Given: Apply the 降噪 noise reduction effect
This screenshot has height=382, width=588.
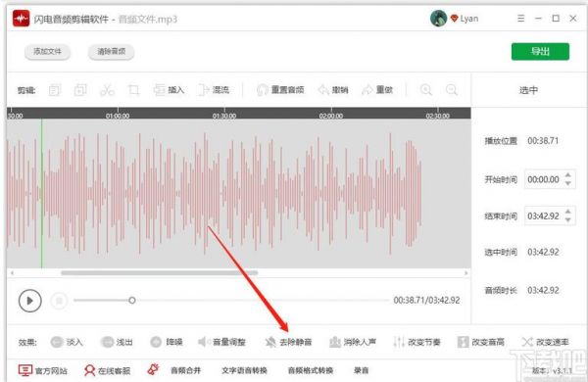Looking at the screenshot, I should (167, 342).
